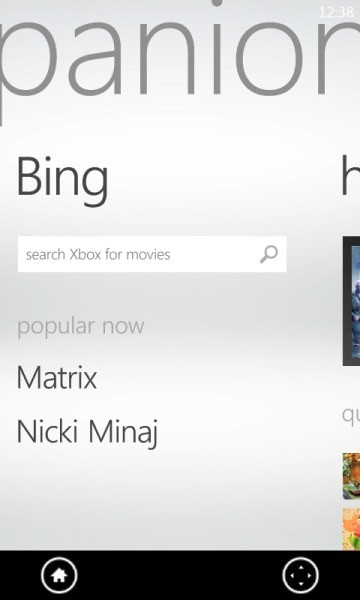Tap the partially visible 'qu' label

coord(351,415)
